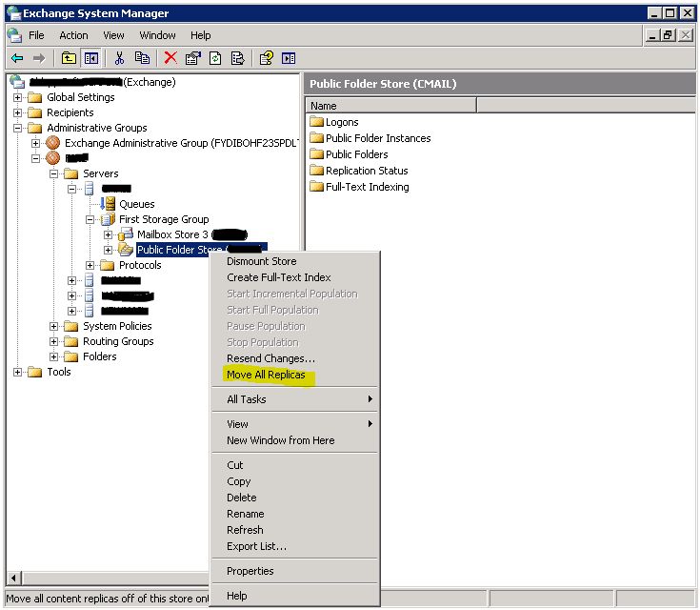
Task: Collapse the Servers node
Action: point(53,173)
